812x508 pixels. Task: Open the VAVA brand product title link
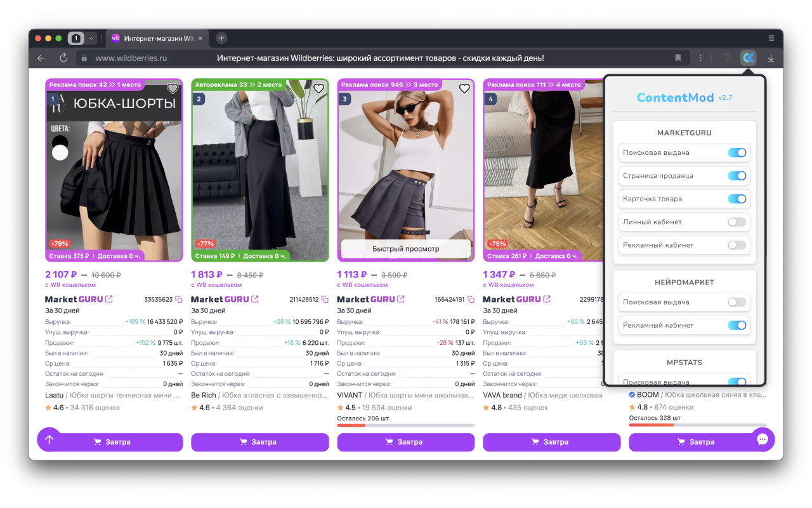point(543,395)
